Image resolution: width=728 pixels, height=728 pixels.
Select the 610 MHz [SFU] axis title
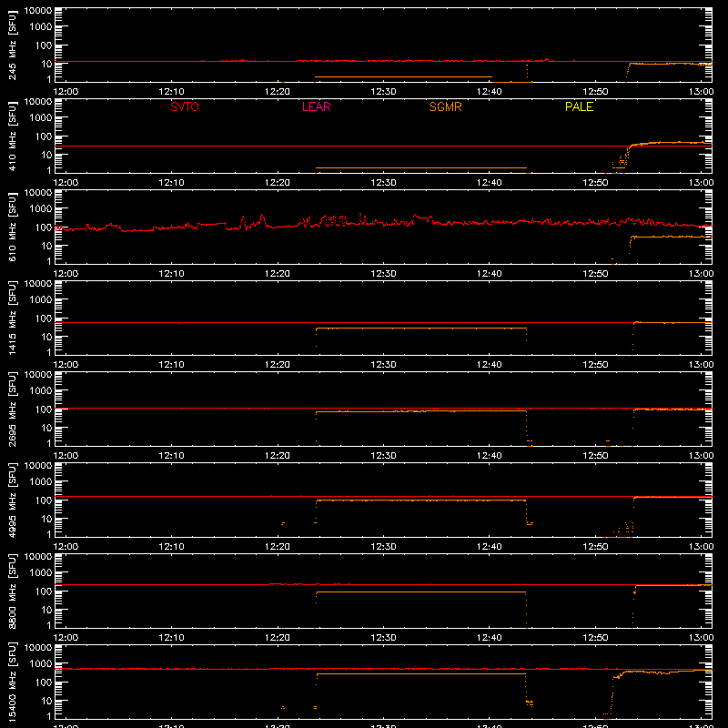click(13, 227)
